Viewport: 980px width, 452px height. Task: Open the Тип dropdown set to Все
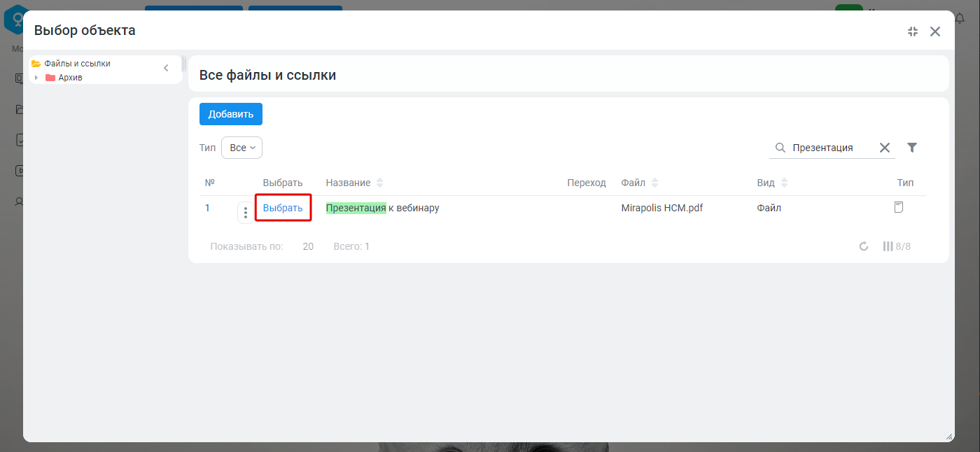241,148
